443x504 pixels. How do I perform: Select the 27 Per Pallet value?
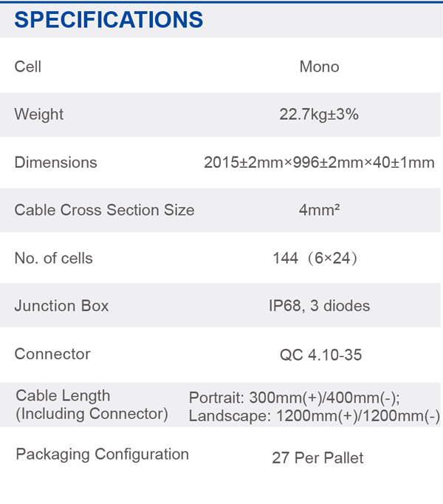[x=317, y=458]
